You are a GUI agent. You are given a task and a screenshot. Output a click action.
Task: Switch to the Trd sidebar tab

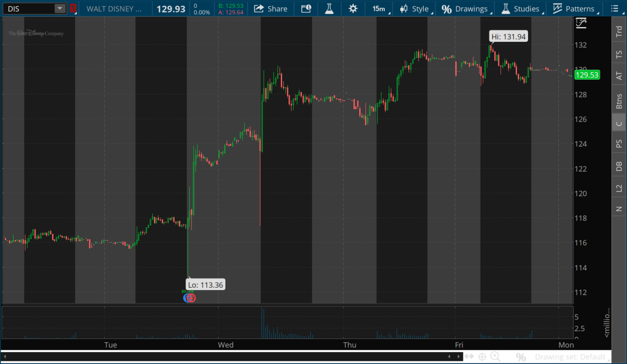click(x=619, y=31)
